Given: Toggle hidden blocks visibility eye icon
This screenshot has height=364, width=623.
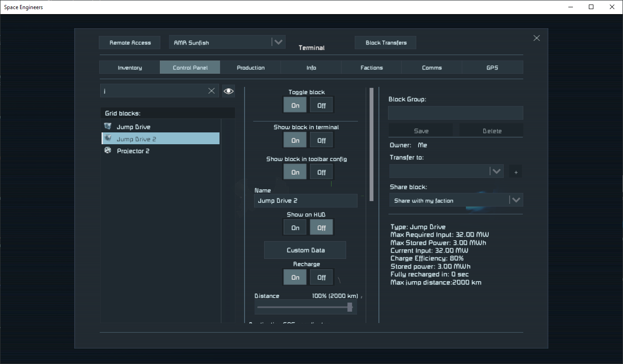Looking at the screenshot, I should tap(228, 91).
